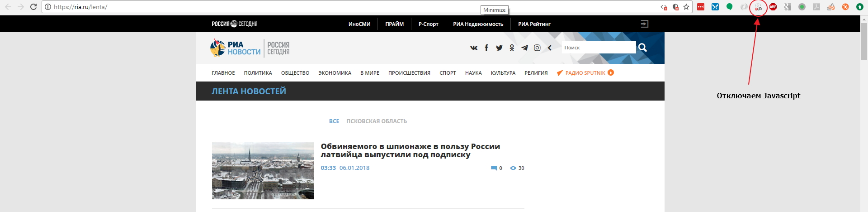Open the ГЛАВНОЕ menu section
Image resolution: width=868 pixels, height=212 pixels.
click(x=223, y=73)
